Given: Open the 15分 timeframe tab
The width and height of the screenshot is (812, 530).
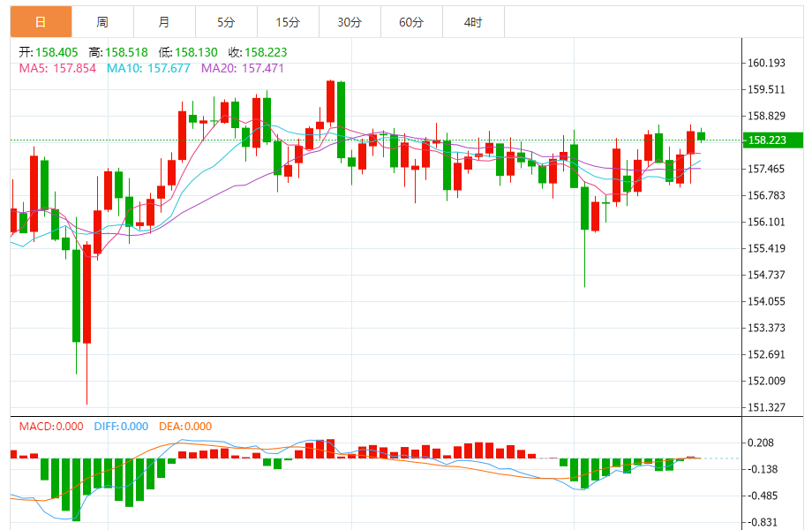Looking at the screenshot, I should point(288,22).
